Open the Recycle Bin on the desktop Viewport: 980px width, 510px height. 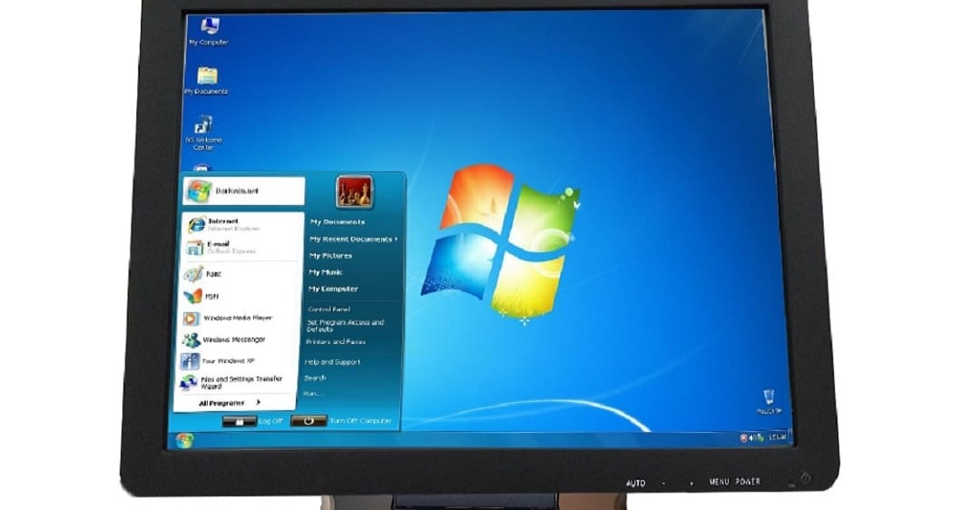tap(769, 399)
